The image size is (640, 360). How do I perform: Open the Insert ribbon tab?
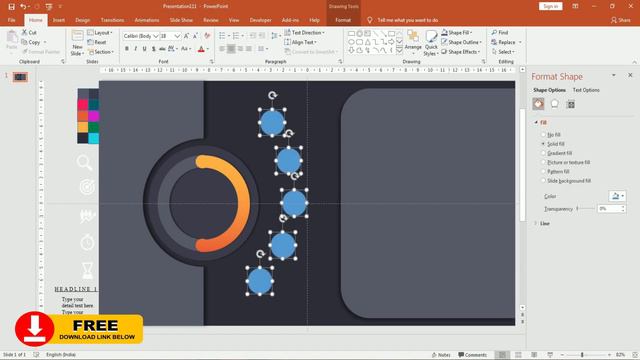tap(59, 20)
